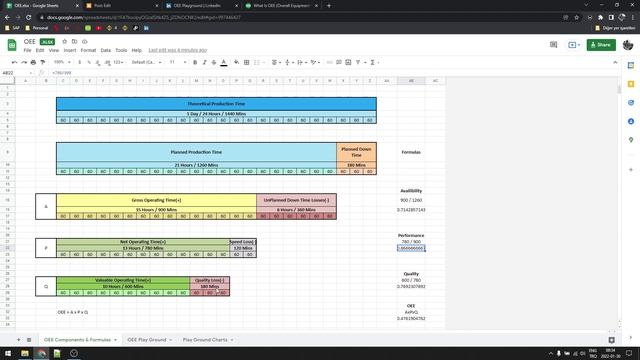Open the Insert menu
This screenshot has width=640, height=360.
tap(70, 50)
